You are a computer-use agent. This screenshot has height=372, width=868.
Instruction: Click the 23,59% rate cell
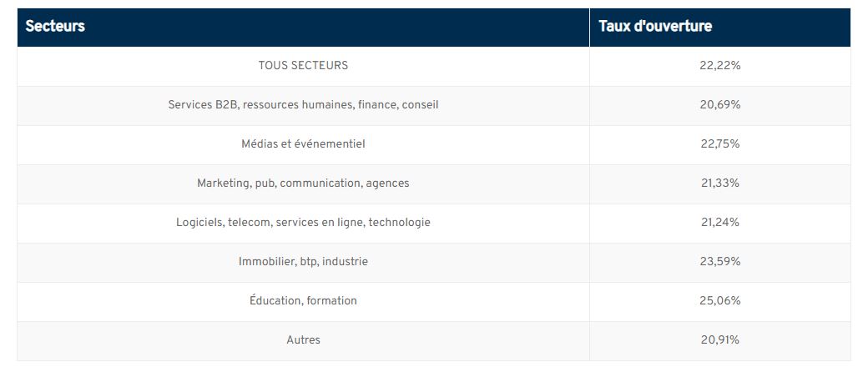719,261
